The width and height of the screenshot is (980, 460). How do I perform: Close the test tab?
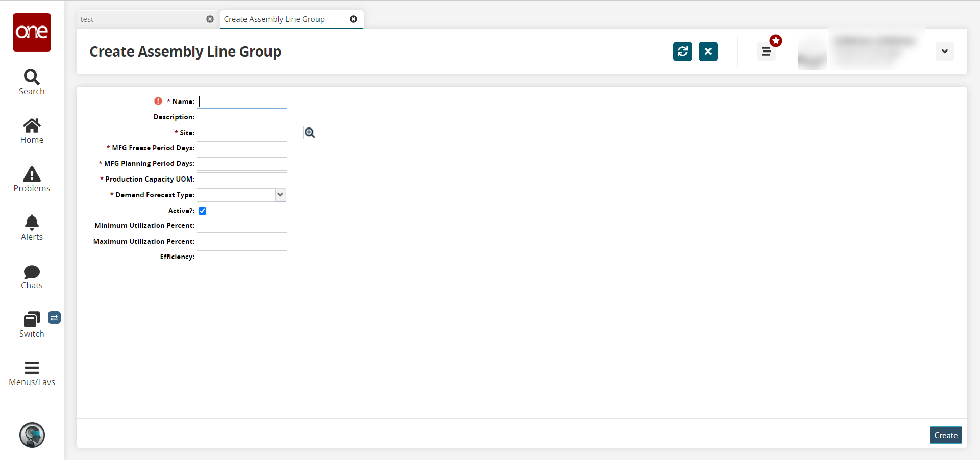point(210,19)
